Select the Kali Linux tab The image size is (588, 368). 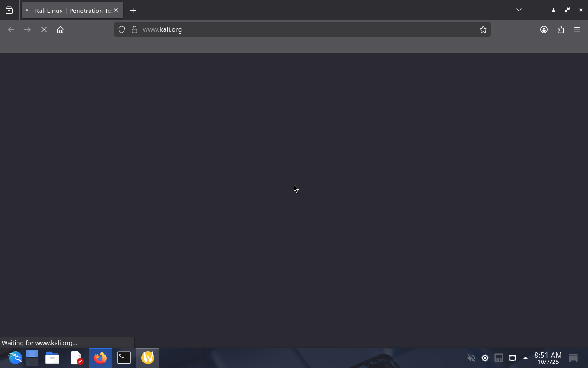[69, 10]
